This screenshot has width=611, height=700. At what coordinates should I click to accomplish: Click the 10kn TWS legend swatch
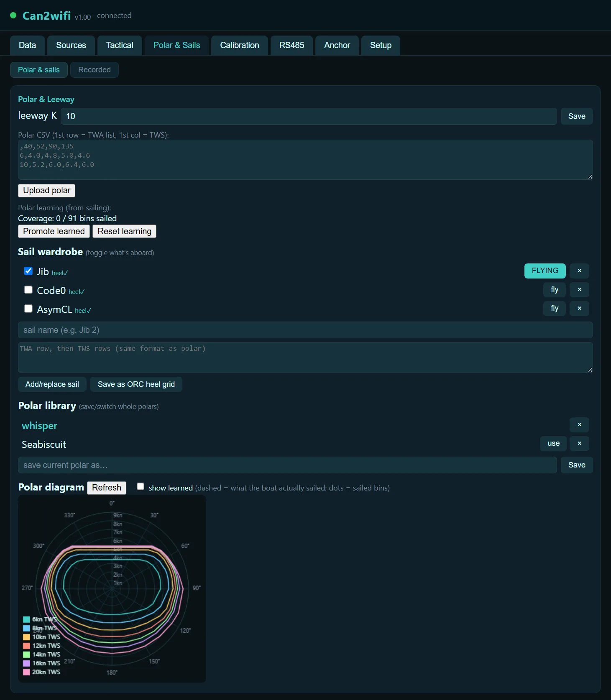26,637
